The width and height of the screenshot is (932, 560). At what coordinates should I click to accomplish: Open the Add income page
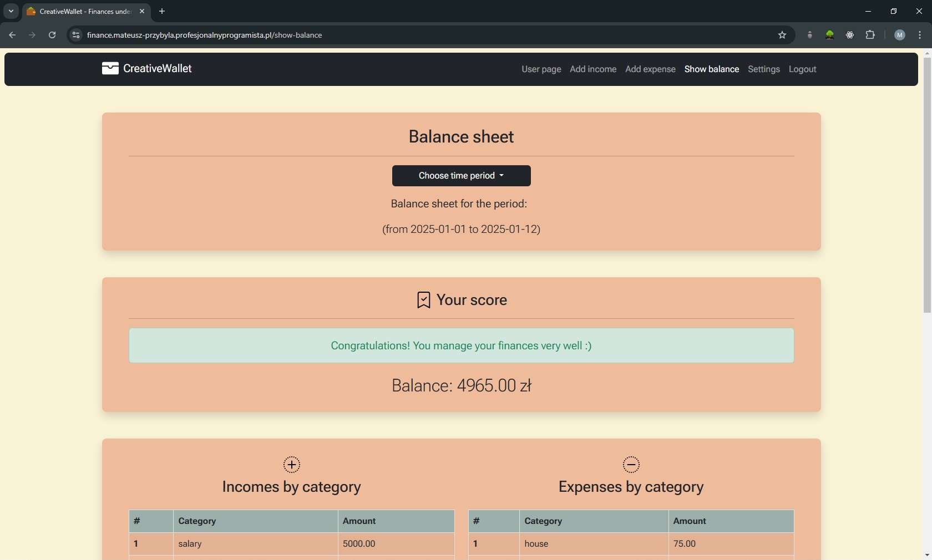tap(592, 69)
